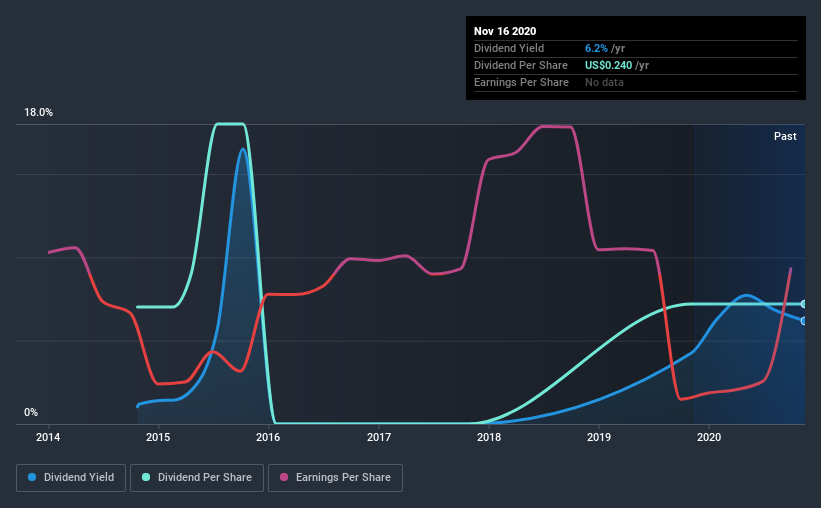821x508 pixels.
Task: Click the blue Dividend Yield legend dot
Action: pos(32,477)
